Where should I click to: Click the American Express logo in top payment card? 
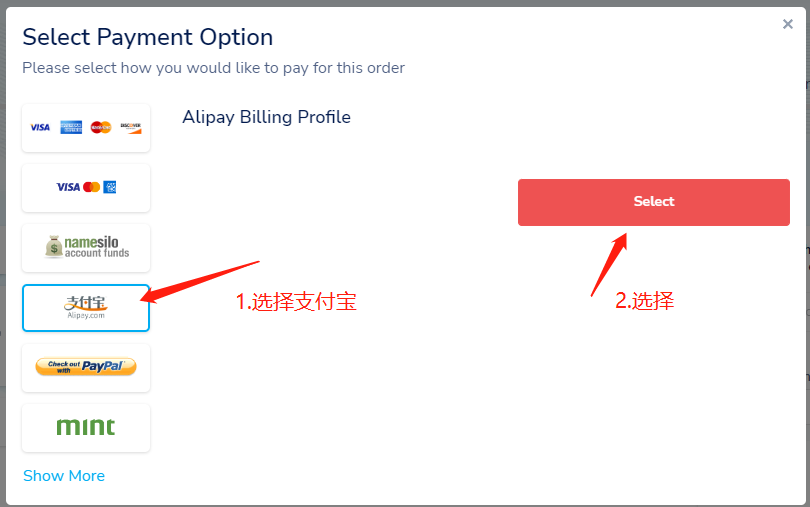click(x=71, y=127)
